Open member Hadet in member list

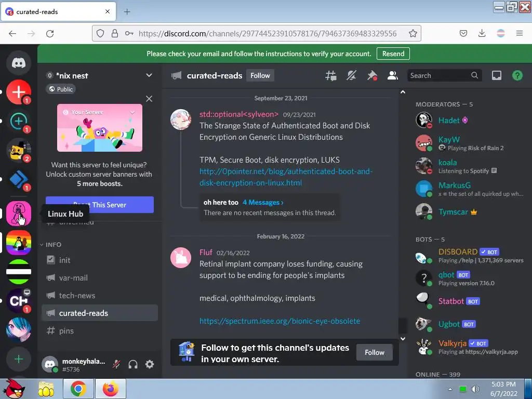pyautogui.click(x=470, y=120)
